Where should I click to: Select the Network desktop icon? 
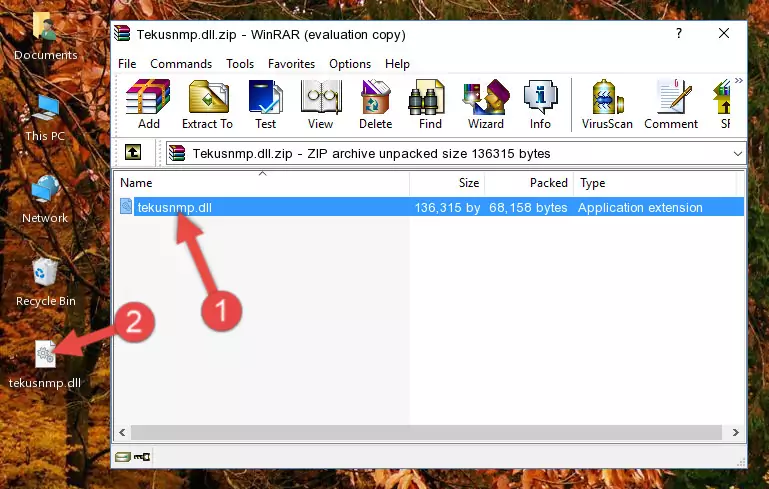[45, 200]
